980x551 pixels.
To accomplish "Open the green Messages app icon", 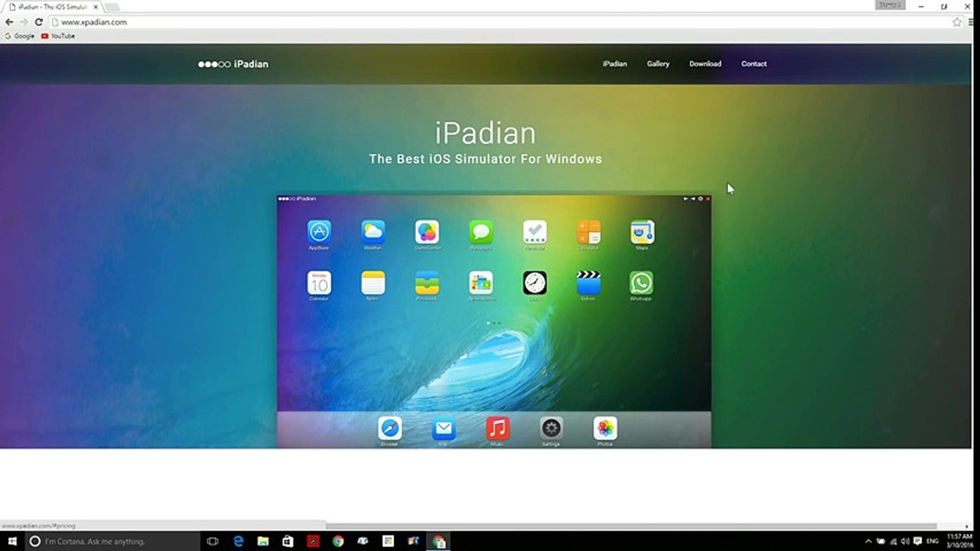I will pos(481,232).
